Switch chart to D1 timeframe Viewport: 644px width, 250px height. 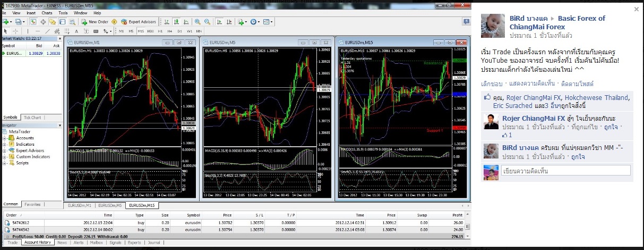(x=179, y=31)
